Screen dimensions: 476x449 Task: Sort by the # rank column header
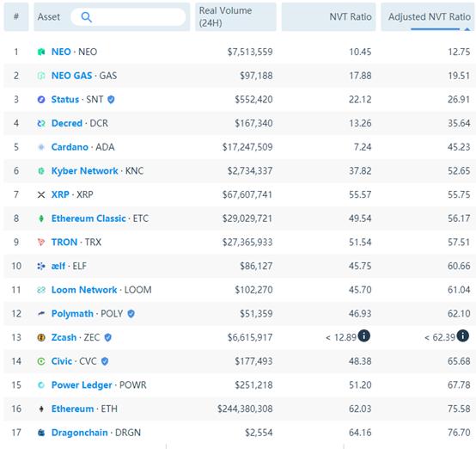pyautogui.click(x=16, y=17)
